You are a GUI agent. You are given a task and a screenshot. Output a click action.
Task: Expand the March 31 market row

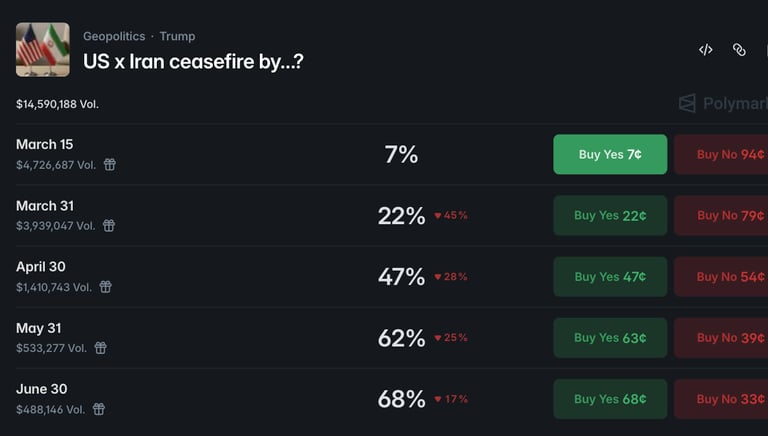coord(250,216)
